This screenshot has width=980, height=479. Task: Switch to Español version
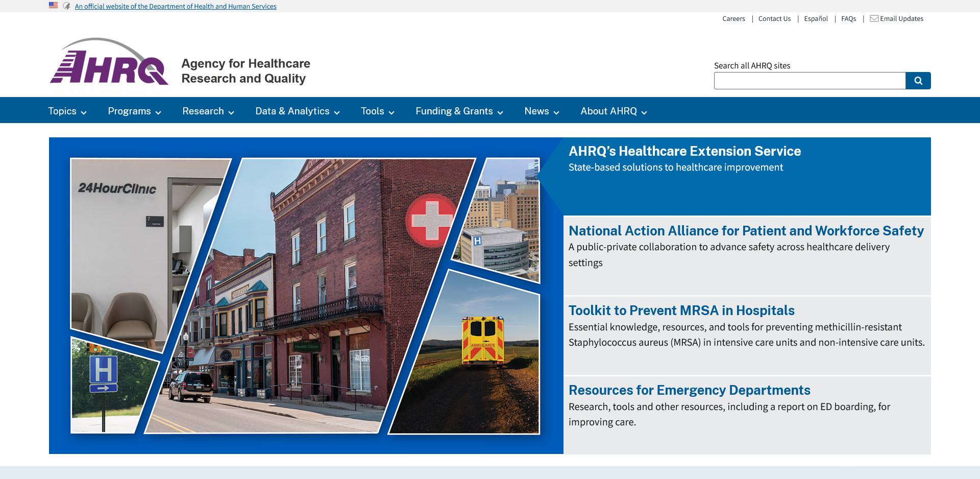point(816,19)
